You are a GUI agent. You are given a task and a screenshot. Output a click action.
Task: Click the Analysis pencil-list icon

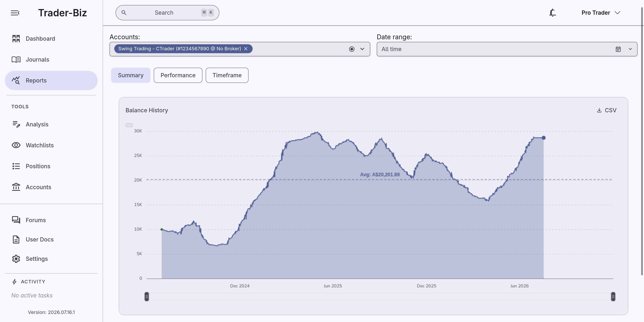[x=16, y=124]
